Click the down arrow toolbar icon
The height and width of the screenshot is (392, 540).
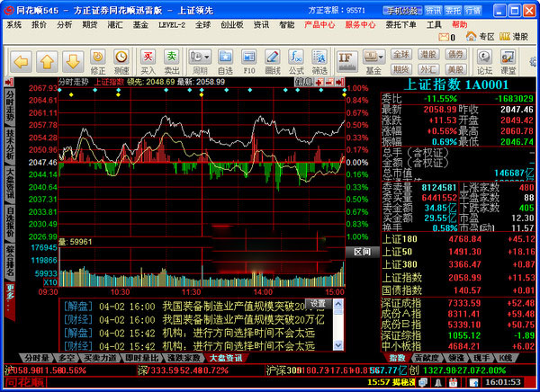[73, 62]
